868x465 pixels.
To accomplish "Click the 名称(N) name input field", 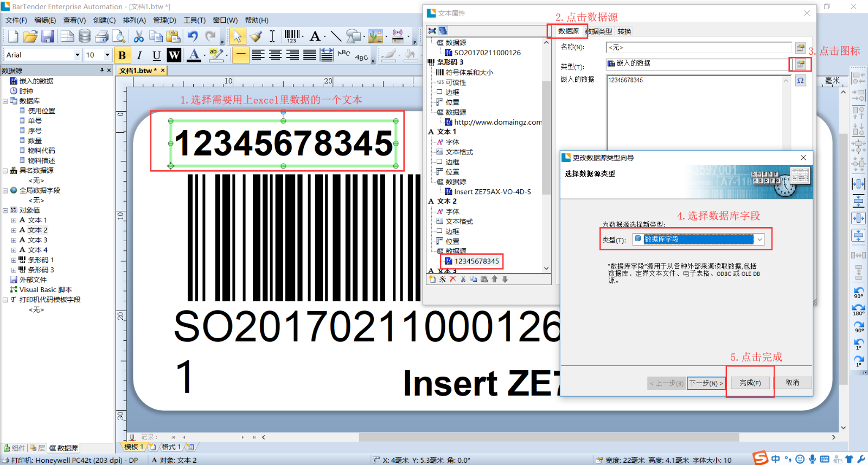I will coord(698,48).
